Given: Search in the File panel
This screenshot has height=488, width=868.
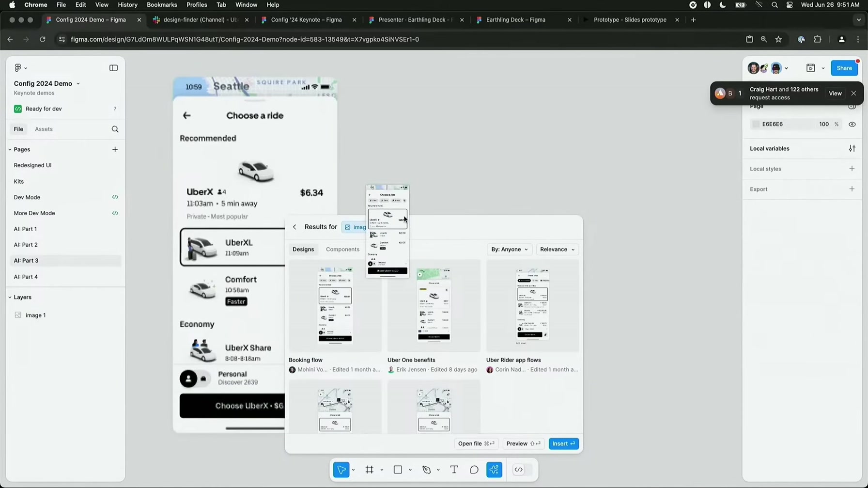Looking at the screenshot, I should (x=115, y=129).
